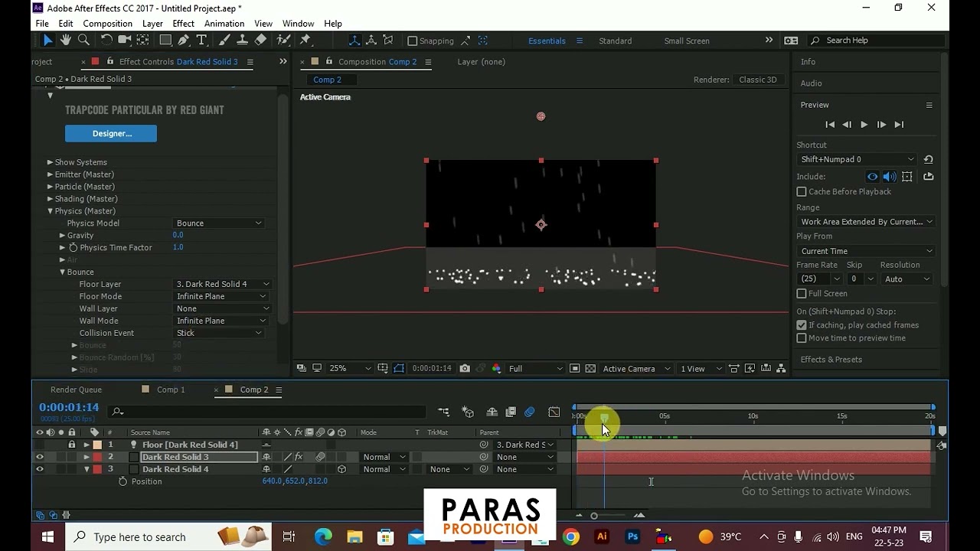Screen dimensions: 980x551
Task: Open the Active Camera view dropdown
Action: click(x=637, y=369)
